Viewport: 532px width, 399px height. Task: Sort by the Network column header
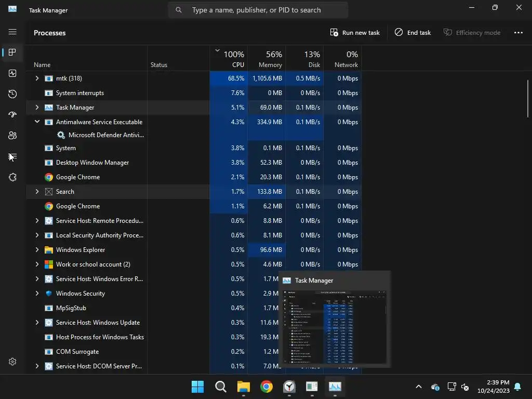point(342,58)
